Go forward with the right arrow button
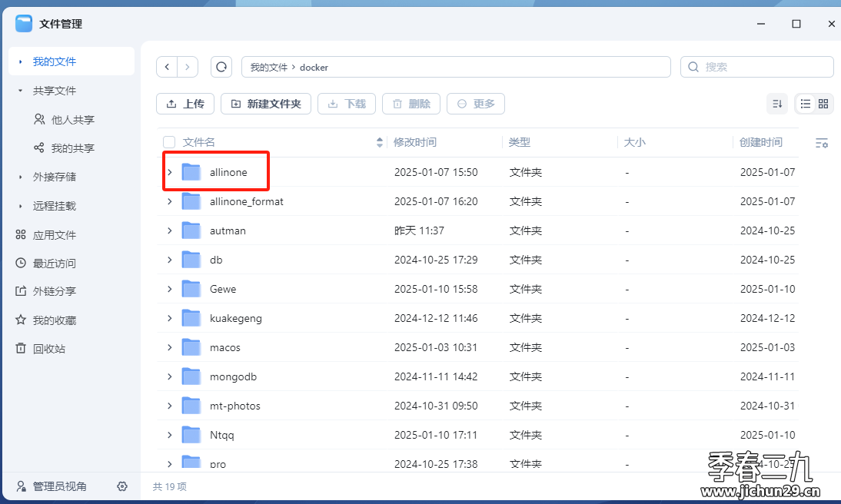 tap(187, 67)
